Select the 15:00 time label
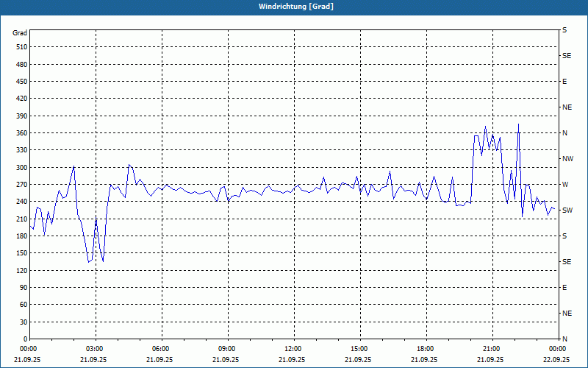 click(x=360, y=349)
